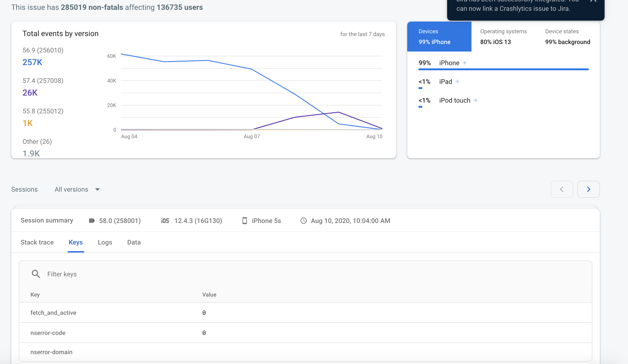Open the Logs tab

(105, 242)
